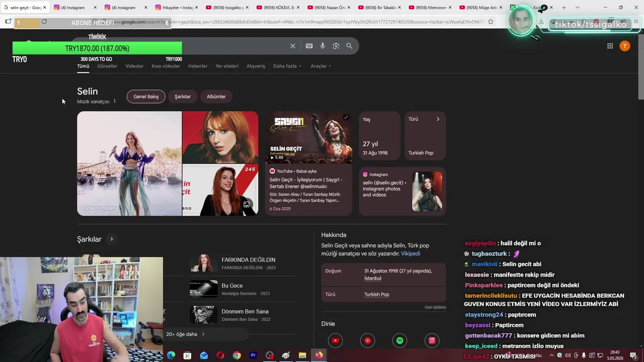Screen dimensions: 644x362
Task: Open image gallery icon on photo
Action: click(247, 205)
